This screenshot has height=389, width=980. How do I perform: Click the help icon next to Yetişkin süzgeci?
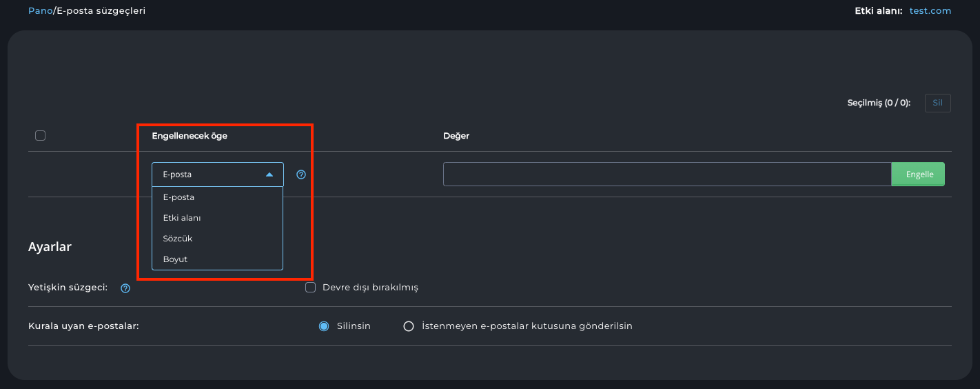tap(125, 288)
